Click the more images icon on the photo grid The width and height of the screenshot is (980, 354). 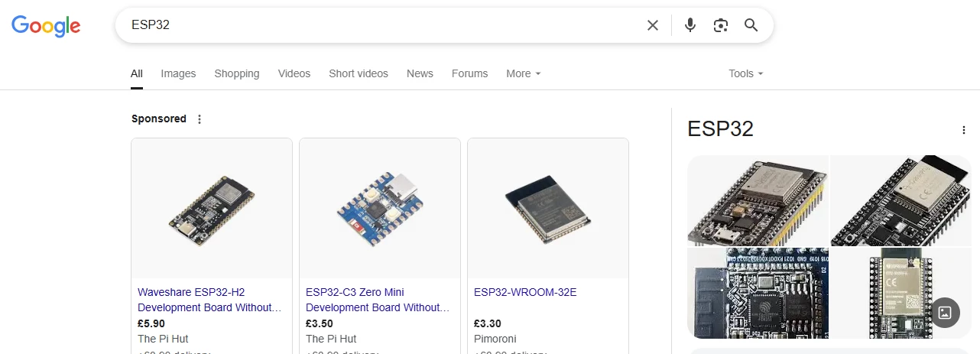tap(945, 312)
